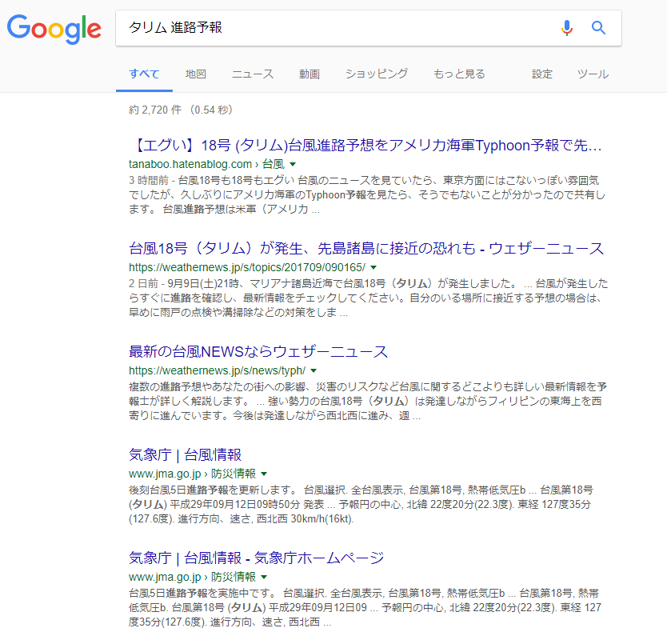Switch to the 地図 tab
Viewport: 667px width, 644px height.
click(x=196, y=74)
